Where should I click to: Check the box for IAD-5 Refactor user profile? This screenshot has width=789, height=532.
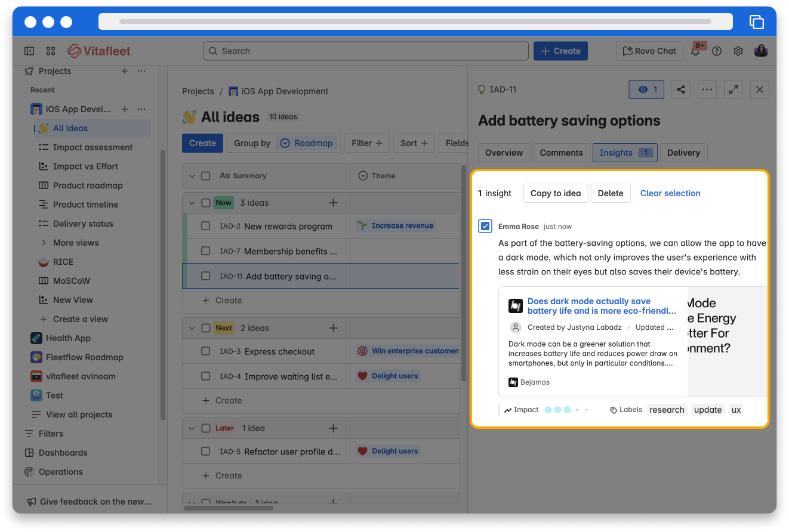click(206, 451)
